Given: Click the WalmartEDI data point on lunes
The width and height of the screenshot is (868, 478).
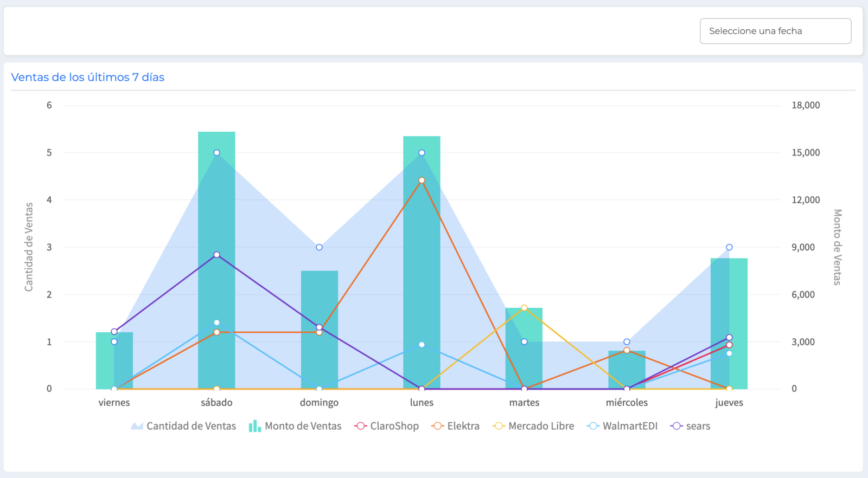Looking at the screenshot, I should pyautogui.click(x=422, y=345).
